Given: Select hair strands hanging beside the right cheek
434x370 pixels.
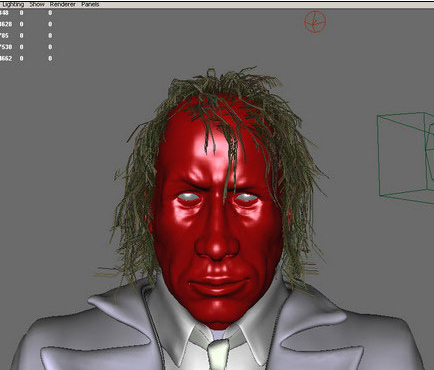Looking at the screenshot, I should pos(293,227).
